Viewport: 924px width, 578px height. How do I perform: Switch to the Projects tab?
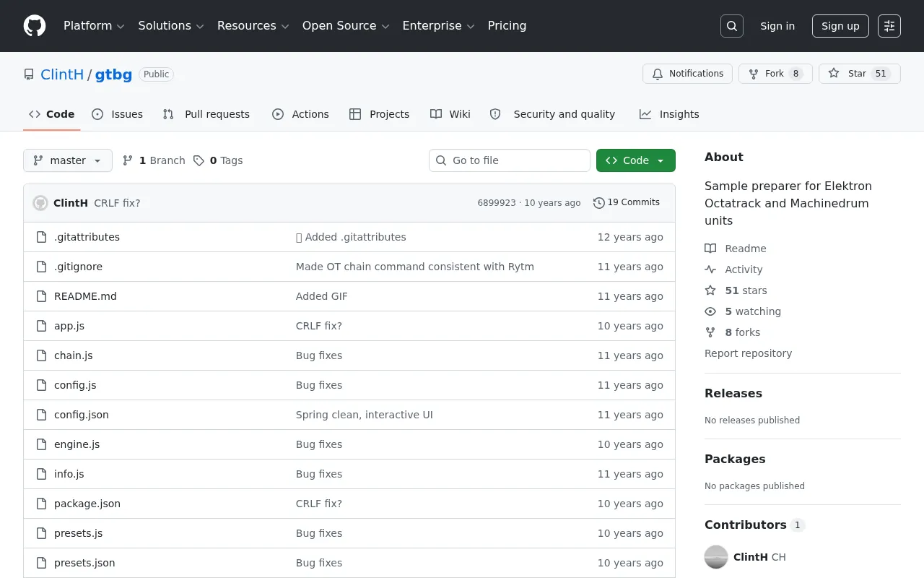[x=379, y=114]
